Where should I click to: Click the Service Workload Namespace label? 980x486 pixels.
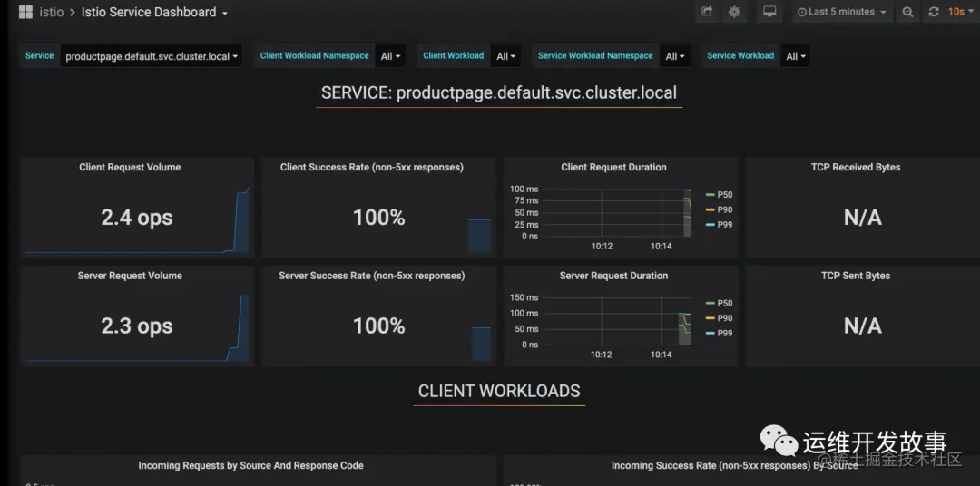click(595, 55)
